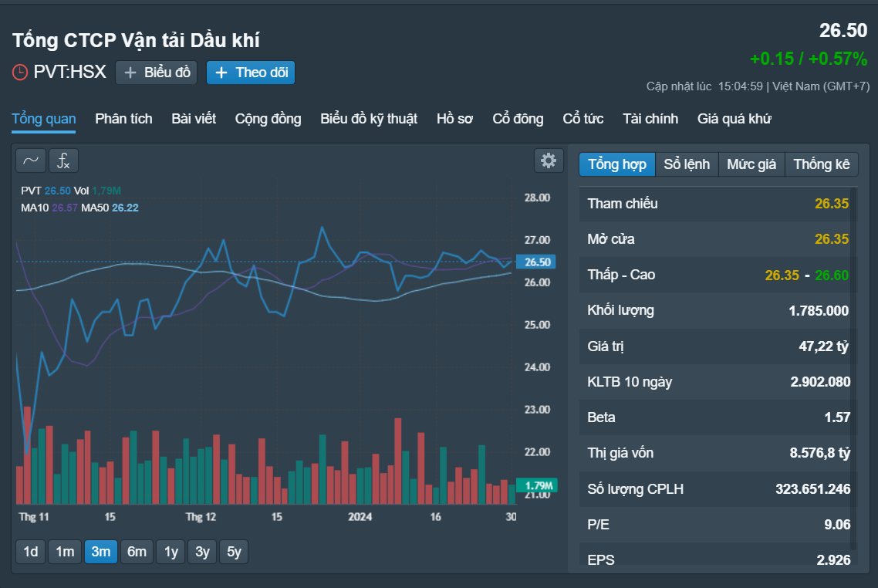Set chart range to 6m
The width and height of the screenshot is (878, 588).
137,552
